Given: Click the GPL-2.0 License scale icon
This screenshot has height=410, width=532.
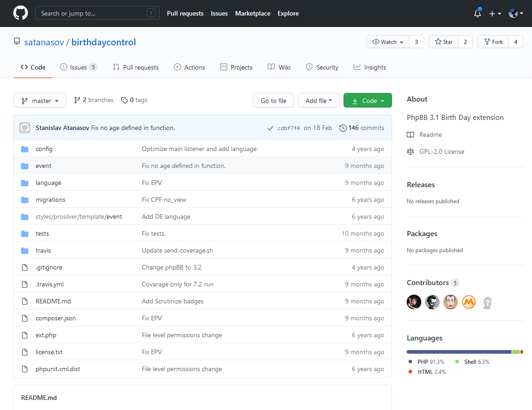Looking at the screenshot, I should coord(410,152).
